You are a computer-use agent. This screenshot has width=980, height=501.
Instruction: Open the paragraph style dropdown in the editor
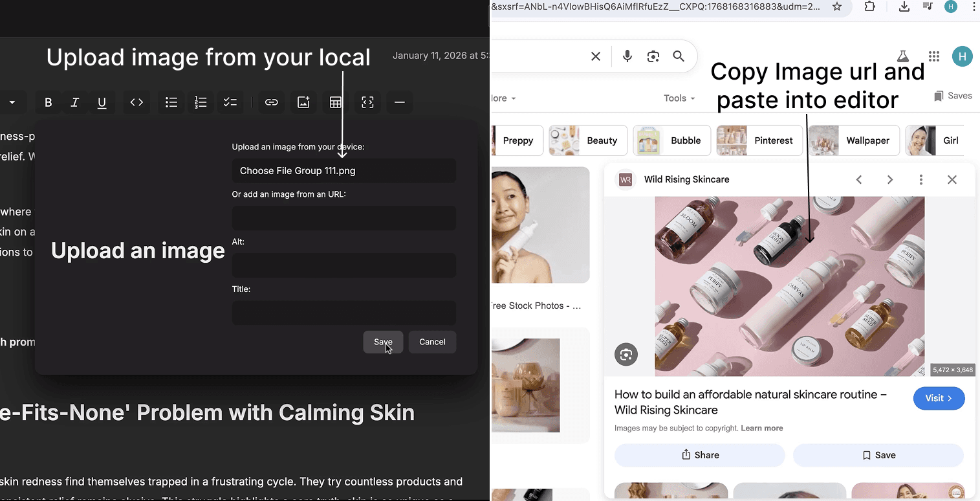click(13, 102)
